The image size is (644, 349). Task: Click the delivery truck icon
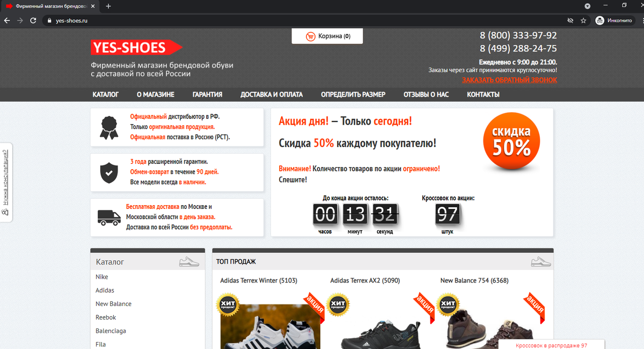pyautogui.click(x=109, y=217)
